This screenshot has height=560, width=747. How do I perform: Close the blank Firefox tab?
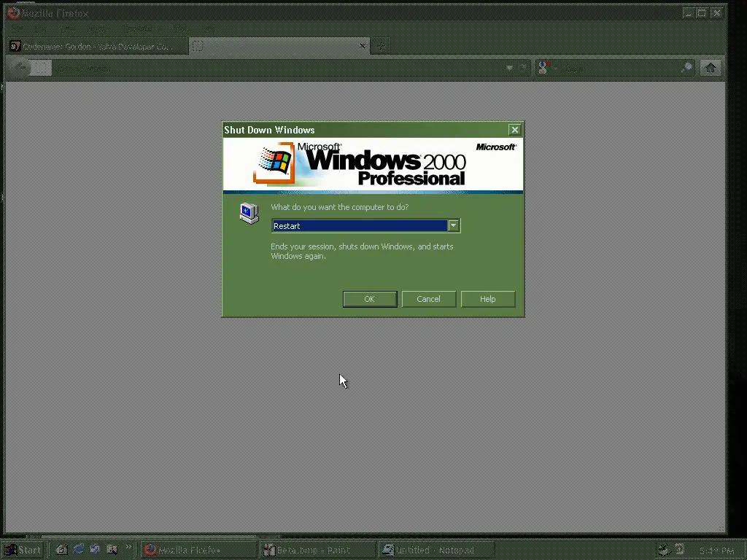pos(363,46)
